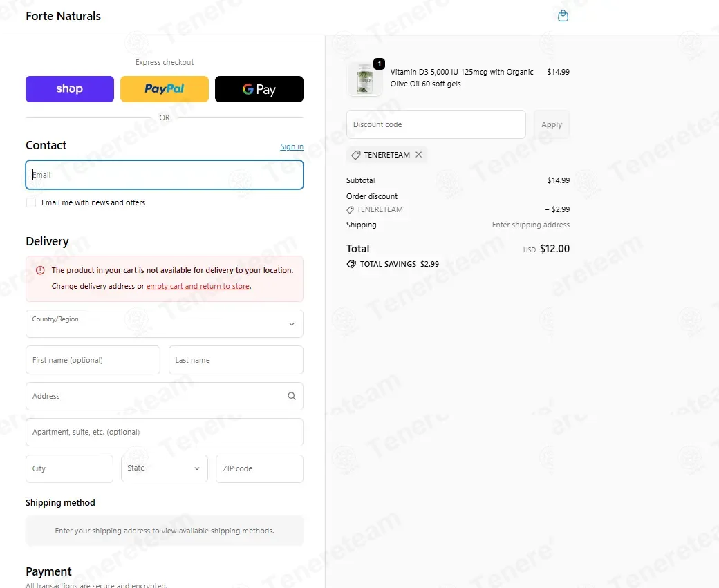
Task: Click the First name (optional) field
Action: click(x=93, y=360)
